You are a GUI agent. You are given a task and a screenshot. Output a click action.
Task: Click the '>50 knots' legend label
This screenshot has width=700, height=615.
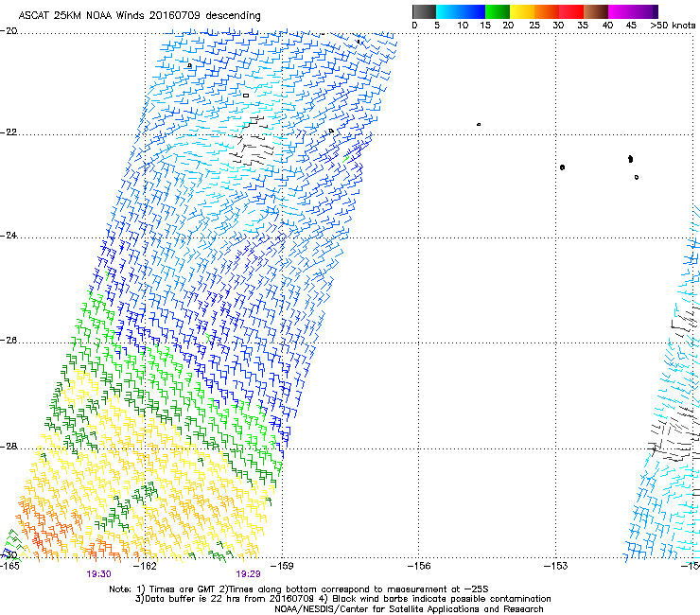click(x=673, y=26)
